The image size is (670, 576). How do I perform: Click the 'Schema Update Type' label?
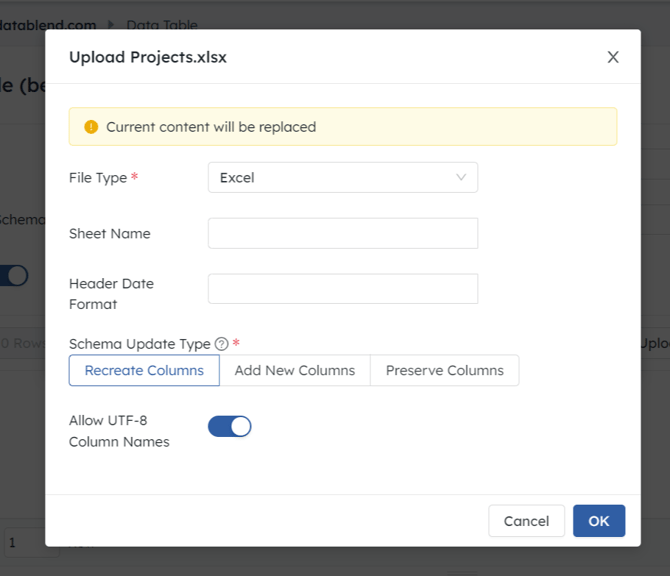[140, 344]
